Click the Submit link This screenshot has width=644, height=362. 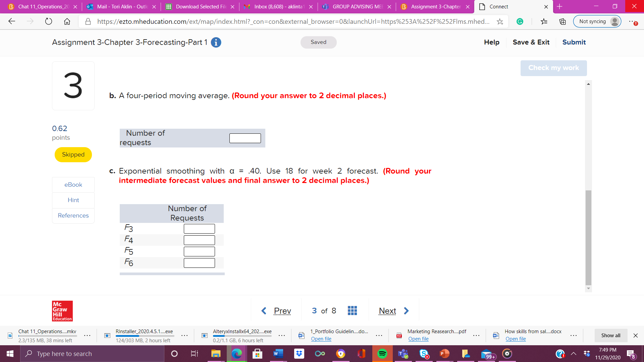(x=574, y=42)
